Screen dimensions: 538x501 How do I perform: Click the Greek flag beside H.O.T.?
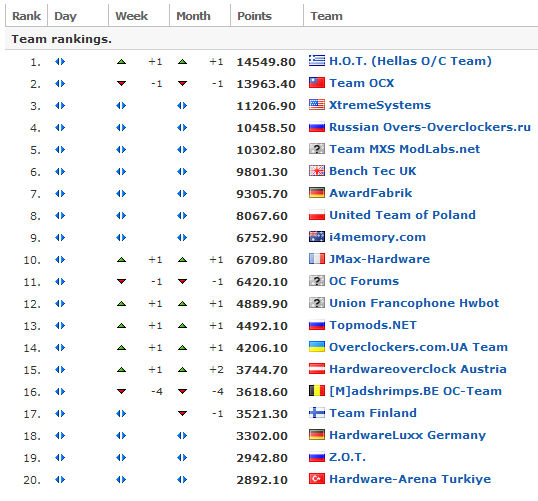coord(317,60)
